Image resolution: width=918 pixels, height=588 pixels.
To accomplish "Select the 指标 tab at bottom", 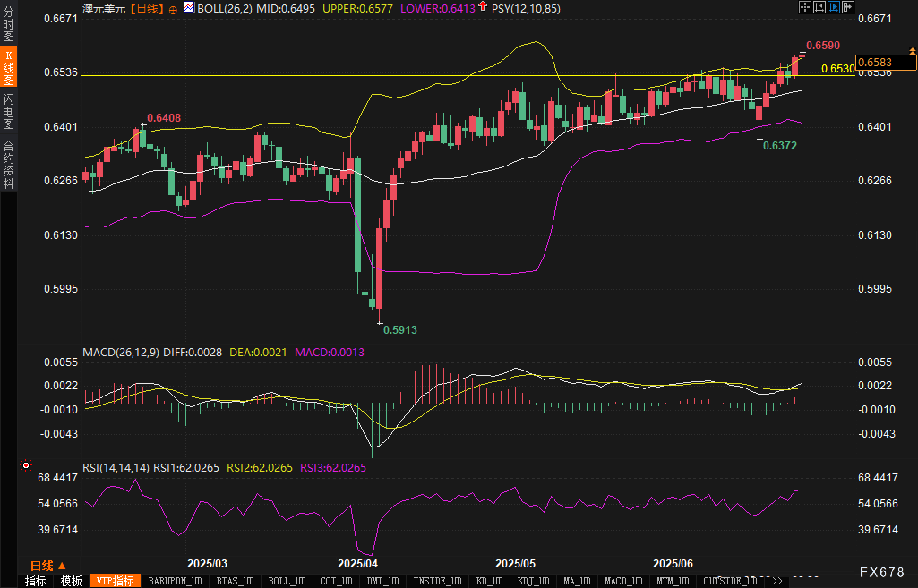I will pyautogui.click(x=35, y=581).
